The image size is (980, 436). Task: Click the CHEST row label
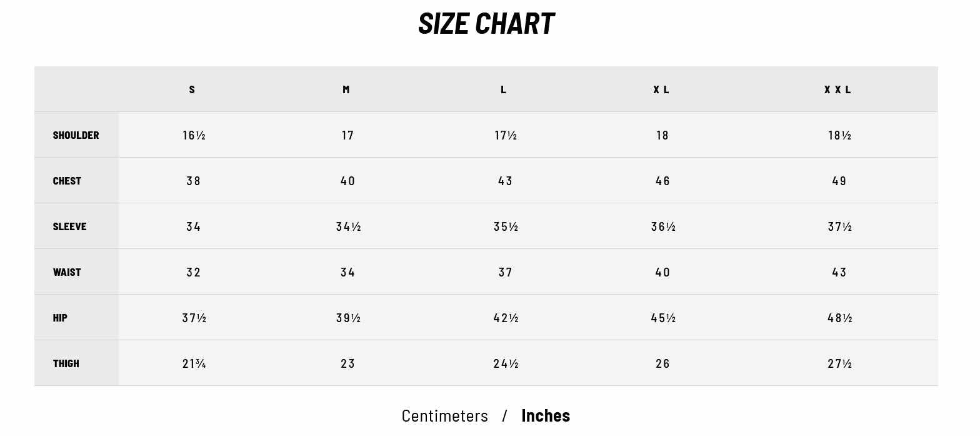(x=67, y=181)
